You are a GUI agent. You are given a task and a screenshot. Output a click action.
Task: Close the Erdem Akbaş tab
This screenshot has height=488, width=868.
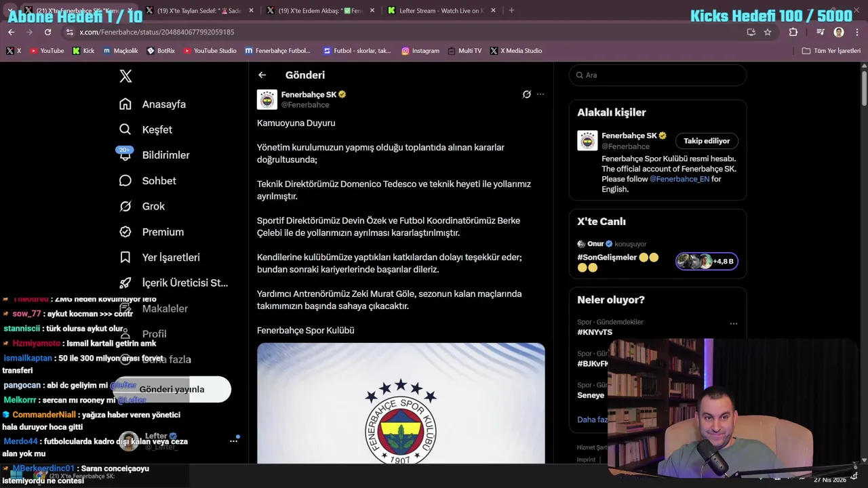point(372,11)
